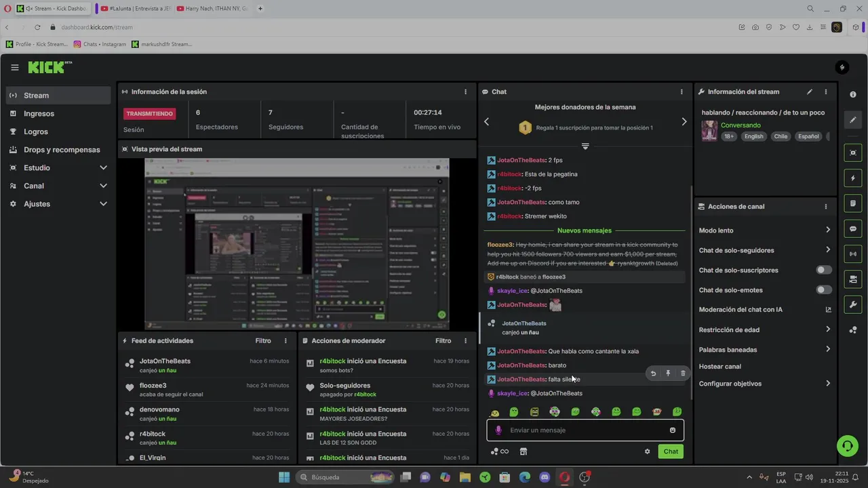Pin the hovered chat message
The width and height of the screenshot is (868, 488).
[668, 373]
